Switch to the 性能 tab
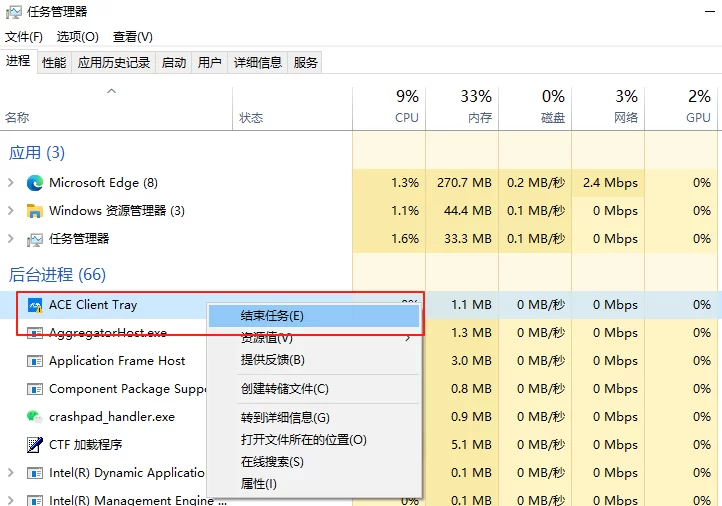 point(54,62)
